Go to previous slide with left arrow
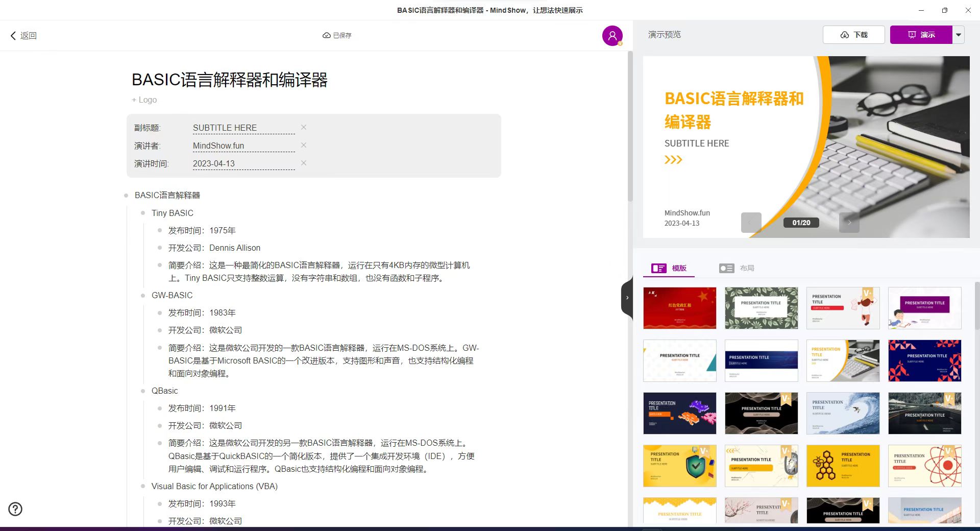 (751, 223)
